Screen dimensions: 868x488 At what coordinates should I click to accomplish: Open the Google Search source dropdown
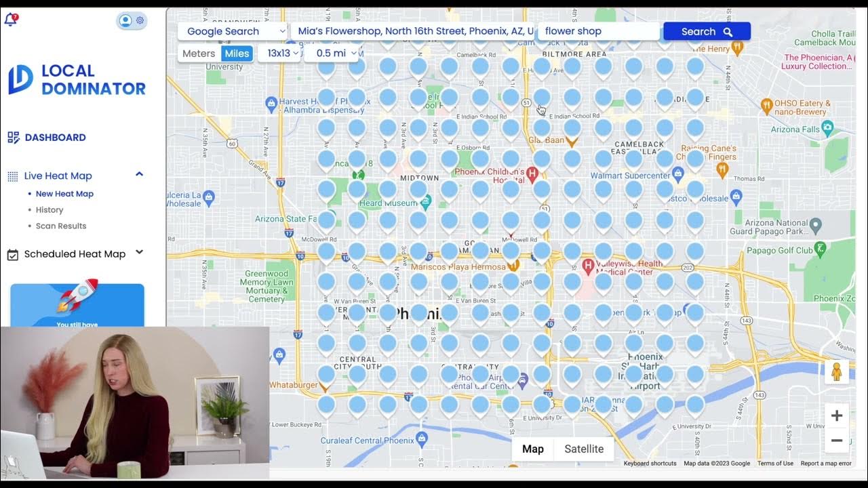[x=234, y=31]
